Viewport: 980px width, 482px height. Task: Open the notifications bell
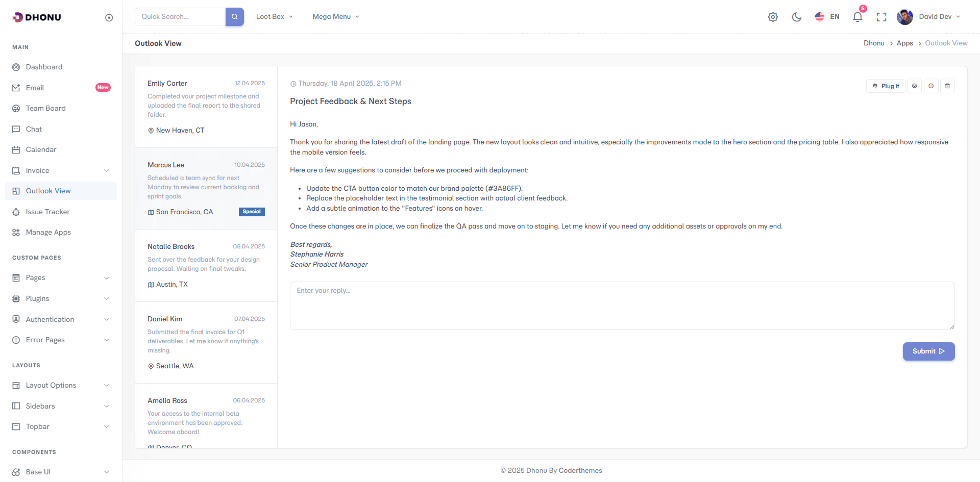pos(857,17)
